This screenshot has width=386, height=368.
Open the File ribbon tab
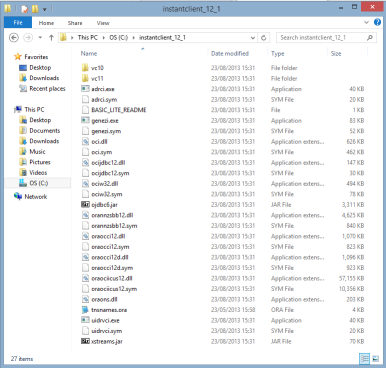(x=18, y=23)
